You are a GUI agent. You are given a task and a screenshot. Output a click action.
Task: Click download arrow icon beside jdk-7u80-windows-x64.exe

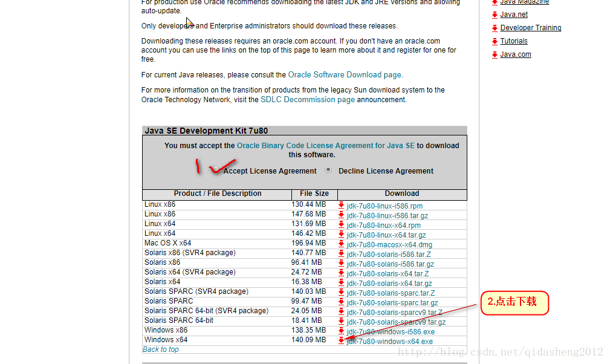pos(341,340)
